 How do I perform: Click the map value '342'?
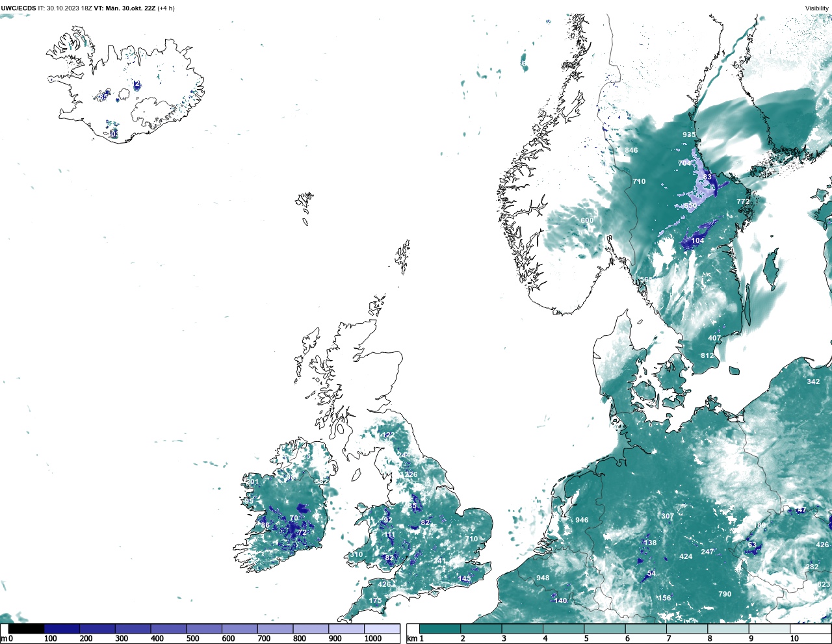[x=813, y=381]
